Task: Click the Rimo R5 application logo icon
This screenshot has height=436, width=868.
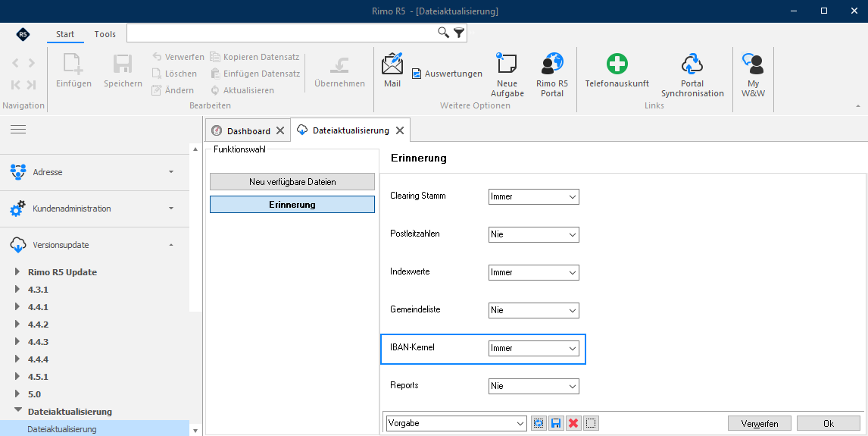Action: point(23,34)
